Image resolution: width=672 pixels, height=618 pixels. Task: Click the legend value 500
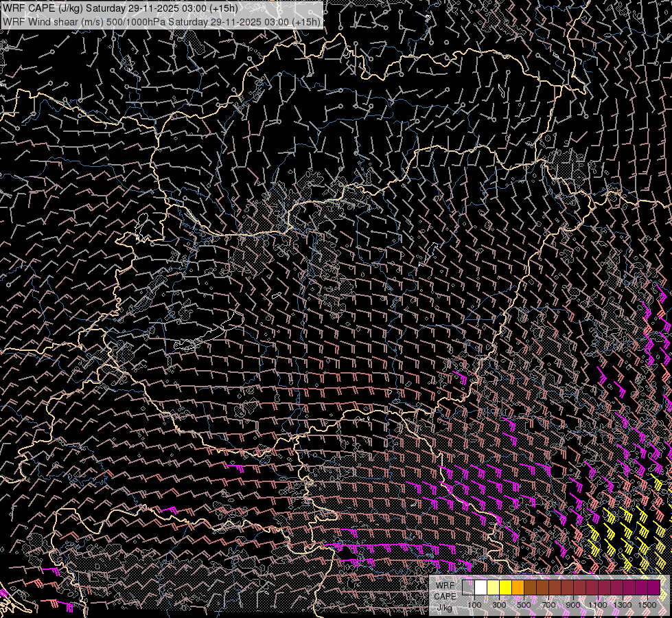(524, 605)
